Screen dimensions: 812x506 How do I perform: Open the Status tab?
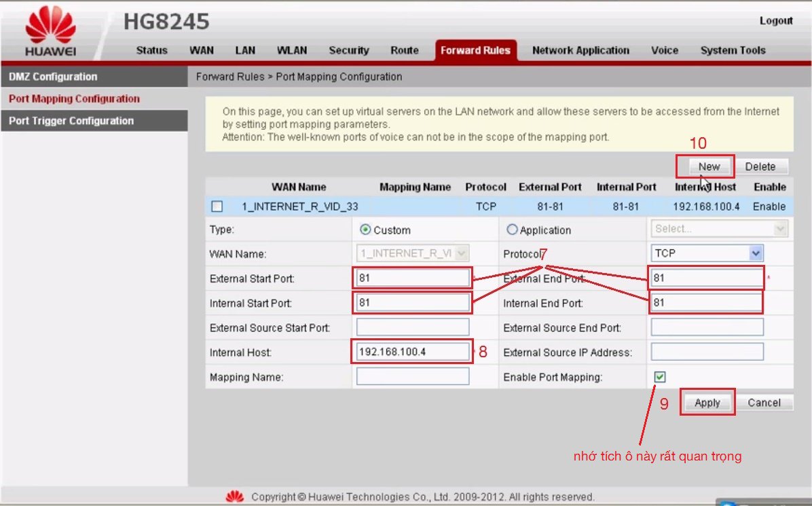[x=151, y=50]
